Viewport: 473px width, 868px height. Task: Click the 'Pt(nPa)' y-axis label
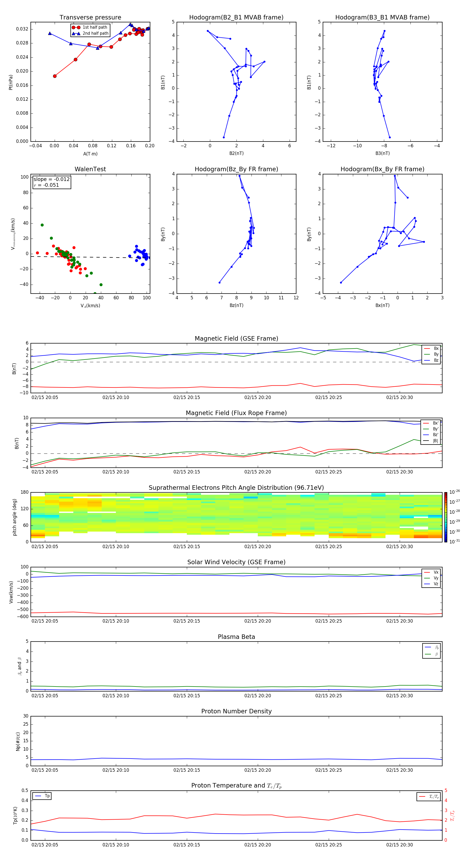11,82
